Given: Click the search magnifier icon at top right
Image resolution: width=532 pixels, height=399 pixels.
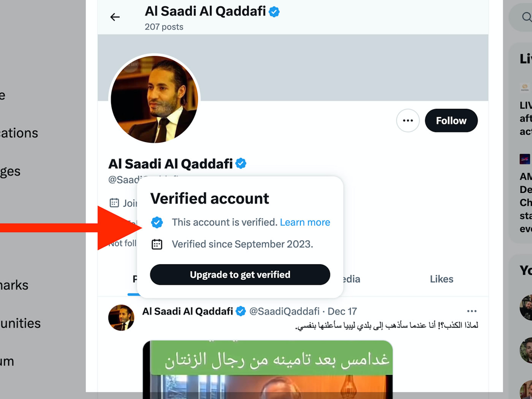Looking at the screenshot, I should [527, 17].
